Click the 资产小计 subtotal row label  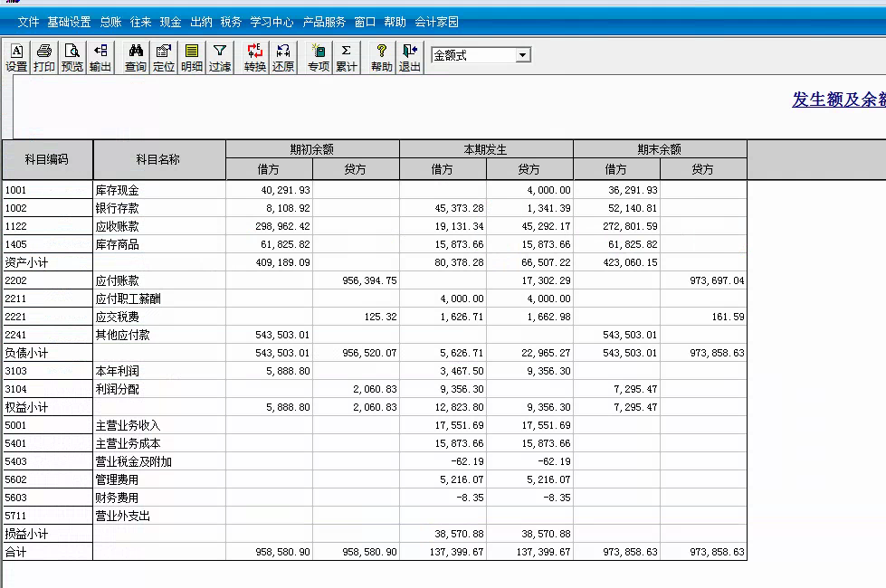[26, 262]
